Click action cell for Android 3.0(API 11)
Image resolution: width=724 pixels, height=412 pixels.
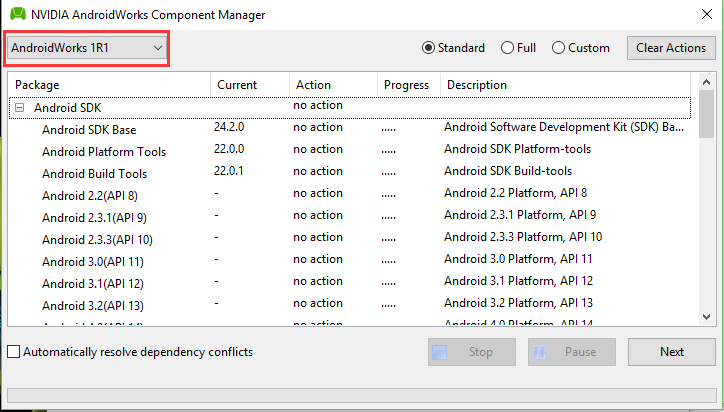click(x=318, y=259)
